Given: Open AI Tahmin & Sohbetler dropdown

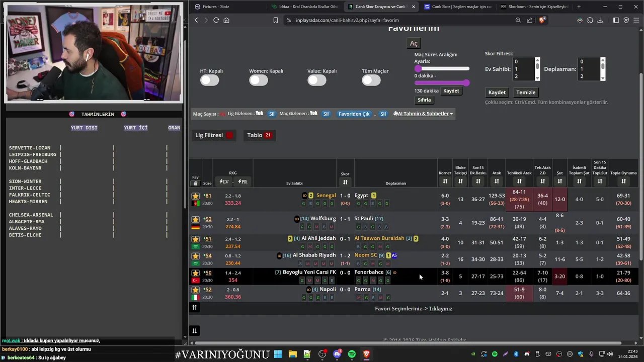Looking at the screenshot, I should tap(423, 114).
